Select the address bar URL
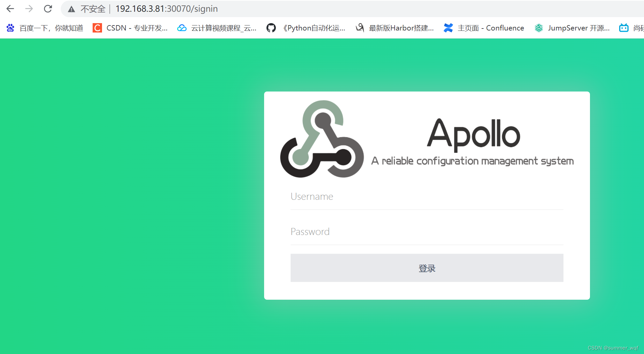The image size is (644, 354). click(166, 9)
